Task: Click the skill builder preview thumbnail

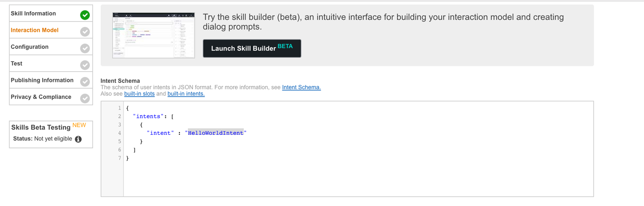Action: tap(153, 35)
